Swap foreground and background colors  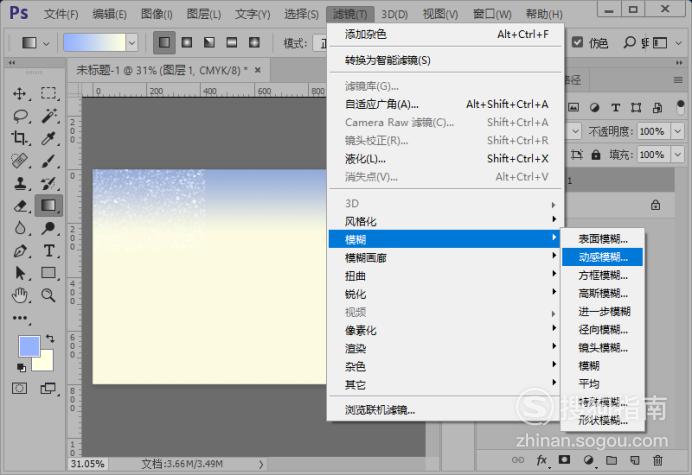[50, 339]
